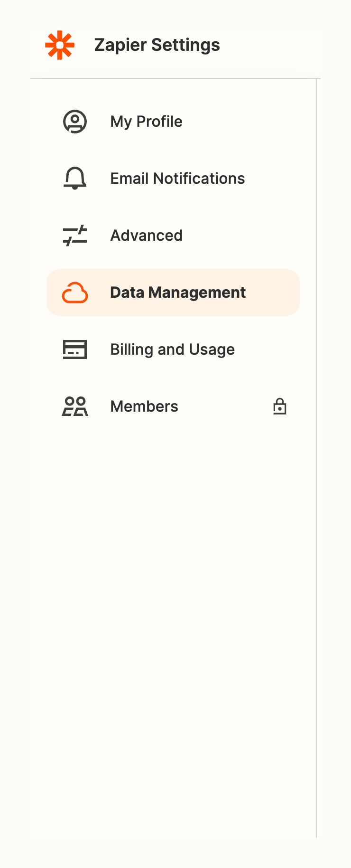Screen dimensions: 351x868
Task: Open My Profile settings
Action: pyautogui.click(x=146, y=121)
